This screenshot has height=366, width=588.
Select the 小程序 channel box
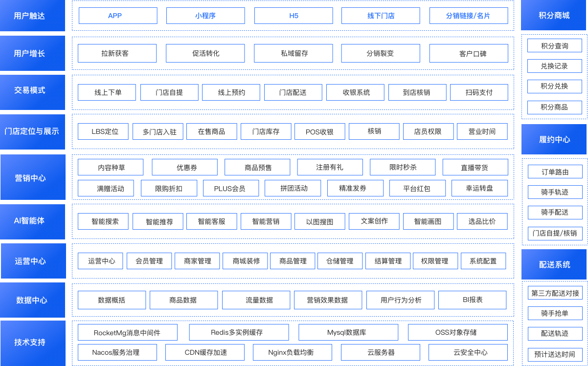(205, 16)
